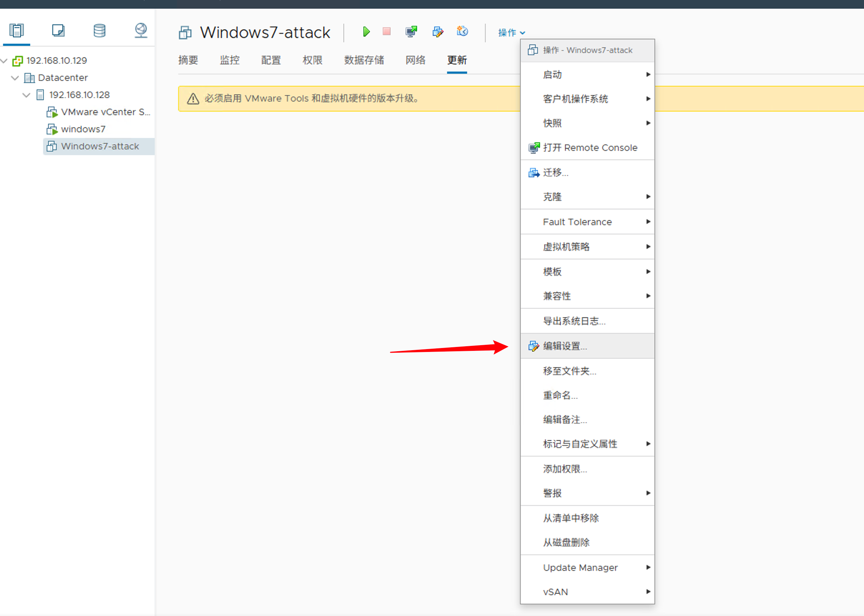Screen dimensions: 864x616
Task: Click the green Power On play icon
Action: [366, 31]
